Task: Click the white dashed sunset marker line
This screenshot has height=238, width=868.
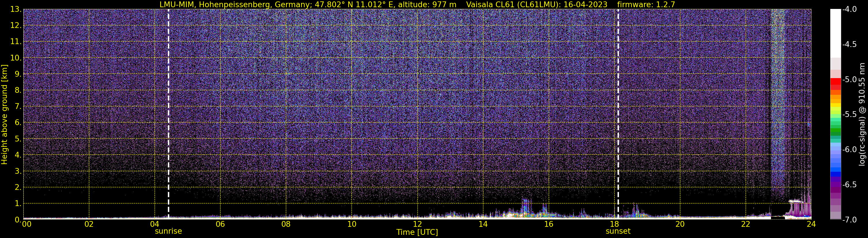Action: [x=618, y=114]
